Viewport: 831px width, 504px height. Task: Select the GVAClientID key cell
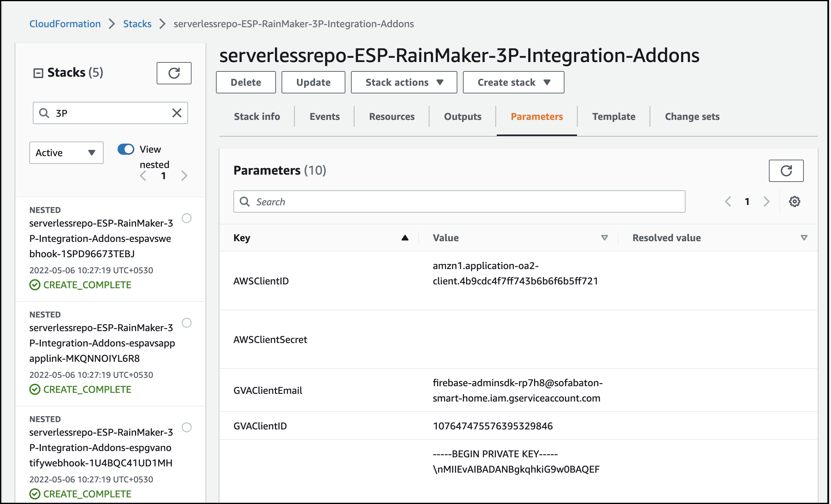coord(260,426)
